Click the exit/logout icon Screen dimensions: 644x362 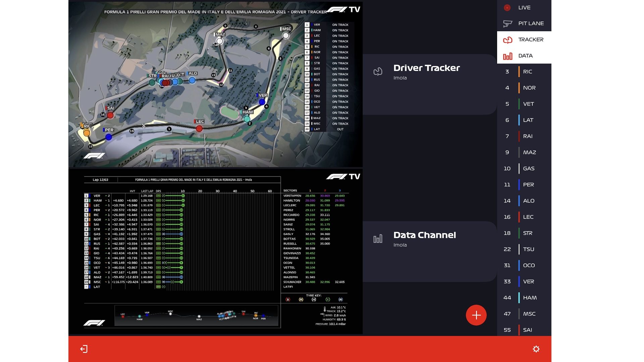(x=84, y=349)
